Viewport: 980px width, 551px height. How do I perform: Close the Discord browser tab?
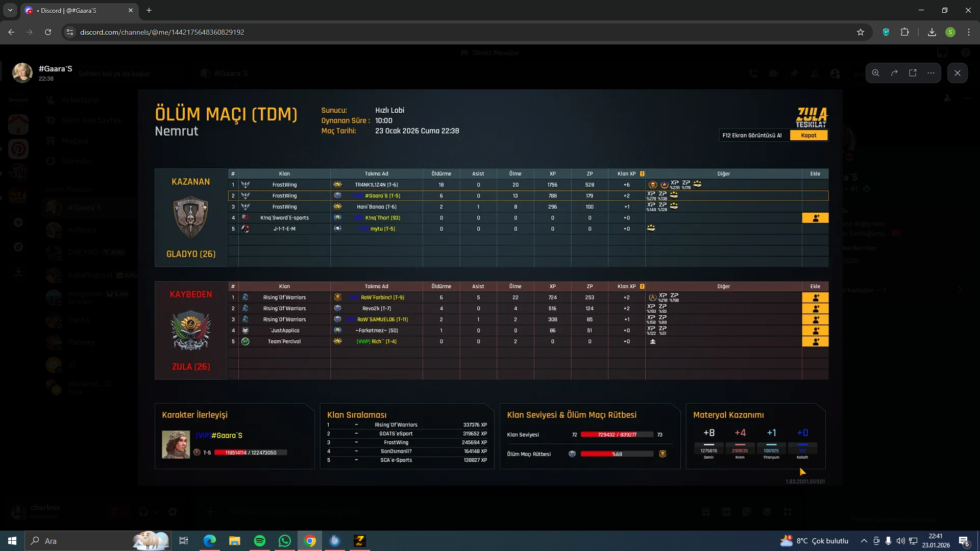pyautogui.click(x=131, y=10)
